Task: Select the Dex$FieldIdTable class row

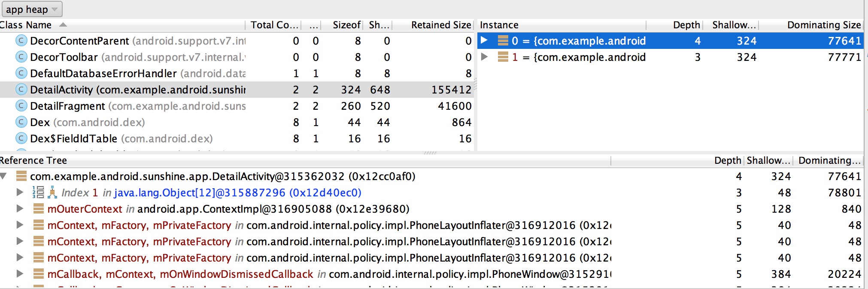Action: click(237, 138)
